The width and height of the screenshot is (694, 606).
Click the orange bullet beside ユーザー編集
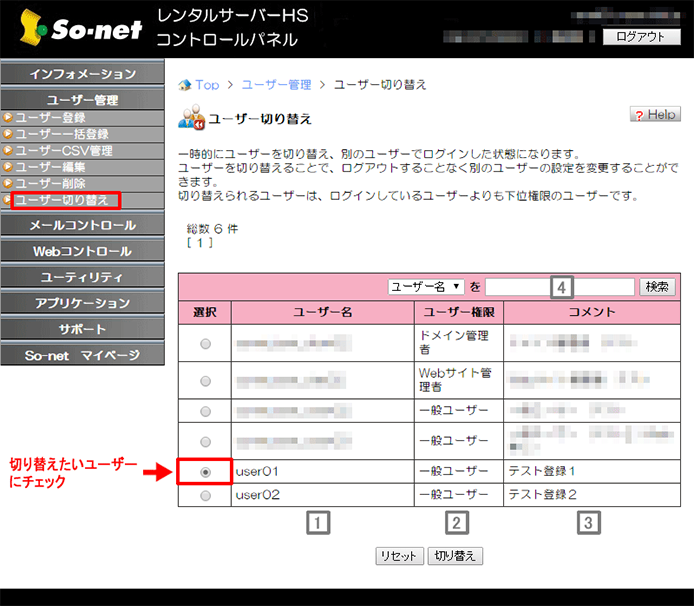(8, 167)
